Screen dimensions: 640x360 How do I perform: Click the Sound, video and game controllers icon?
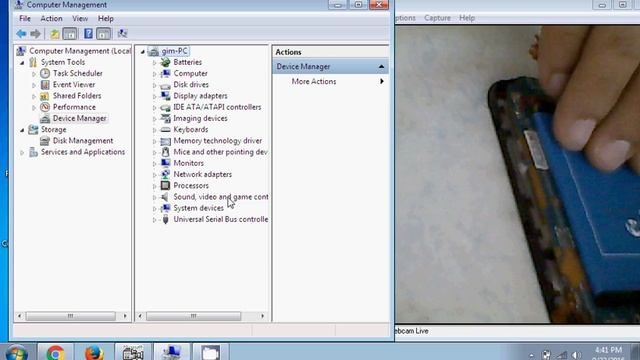[165, 197]
